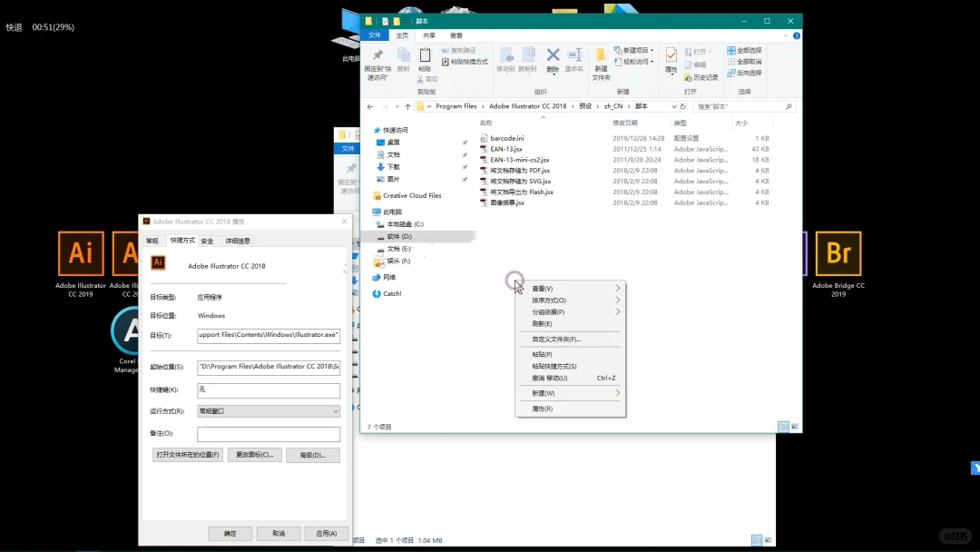Click Select none (全部取消) in ribbon

[x=744, y=61]
